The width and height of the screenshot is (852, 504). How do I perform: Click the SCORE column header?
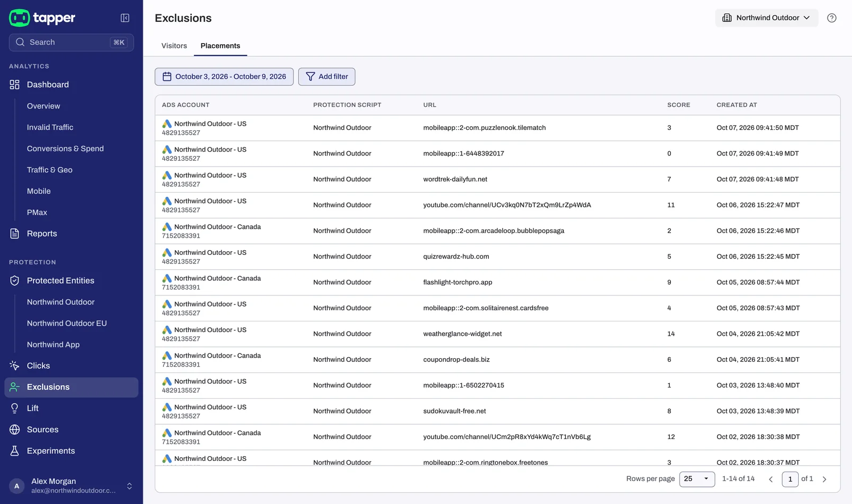(x=678, y=105)
